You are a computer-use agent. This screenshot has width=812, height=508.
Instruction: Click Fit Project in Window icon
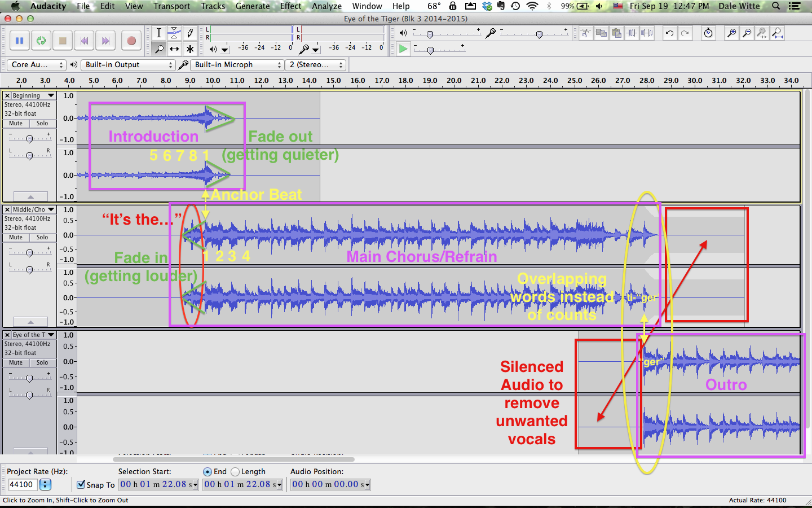point(777,33)
